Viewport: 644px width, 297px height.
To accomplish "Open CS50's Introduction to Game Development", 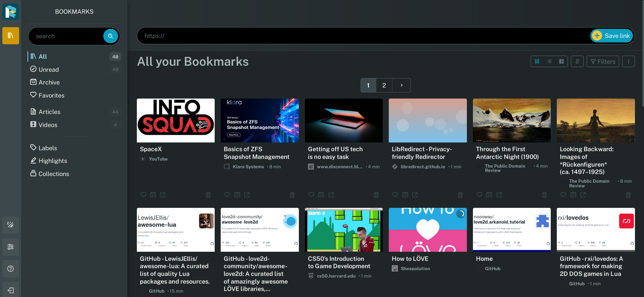I will pos(339,262).
